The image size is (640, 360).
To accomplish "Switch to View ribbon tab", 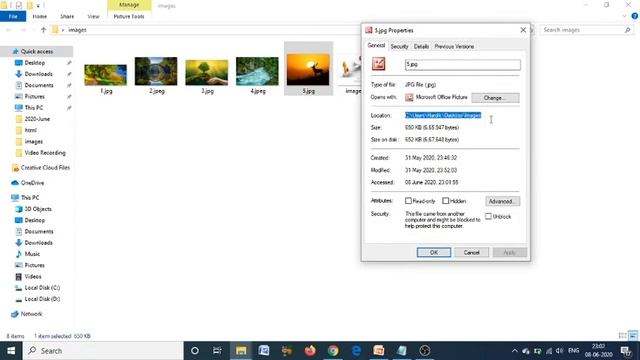I will point(93,16).
